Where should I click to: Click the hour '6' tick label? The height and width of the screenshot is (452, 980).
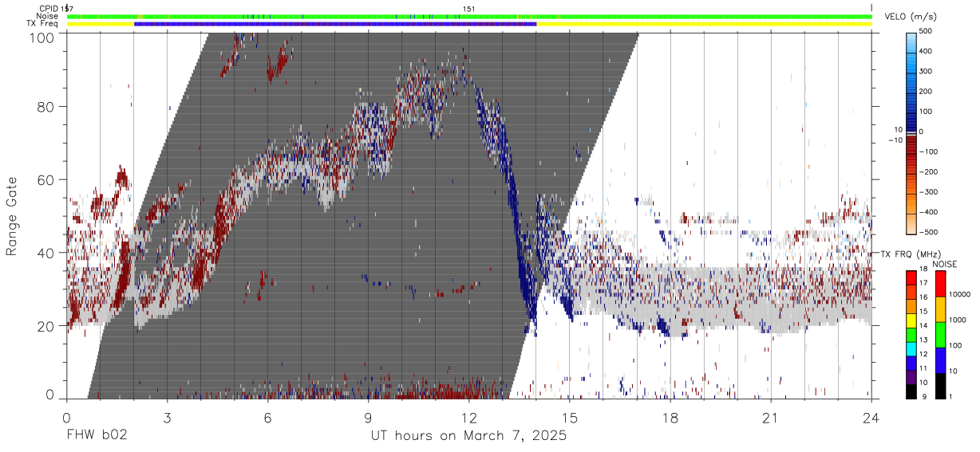pos(267,418)
